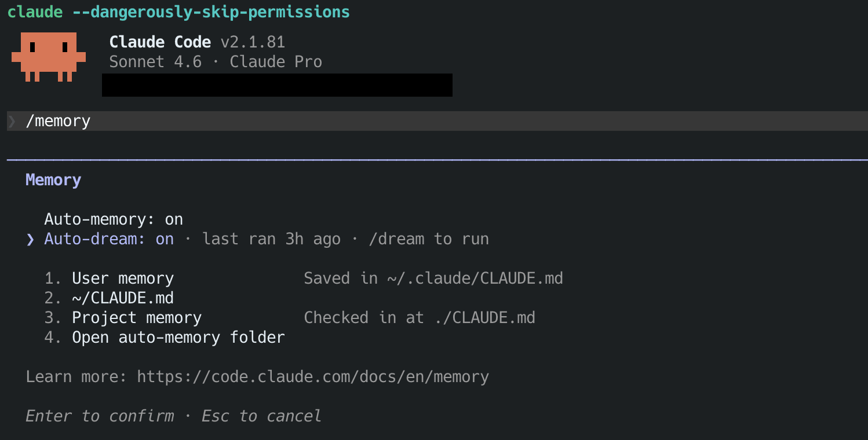This screenshot has height=440, width=868.
Task: Click the /dream to run hint
Action: click(x=429, y=239)
